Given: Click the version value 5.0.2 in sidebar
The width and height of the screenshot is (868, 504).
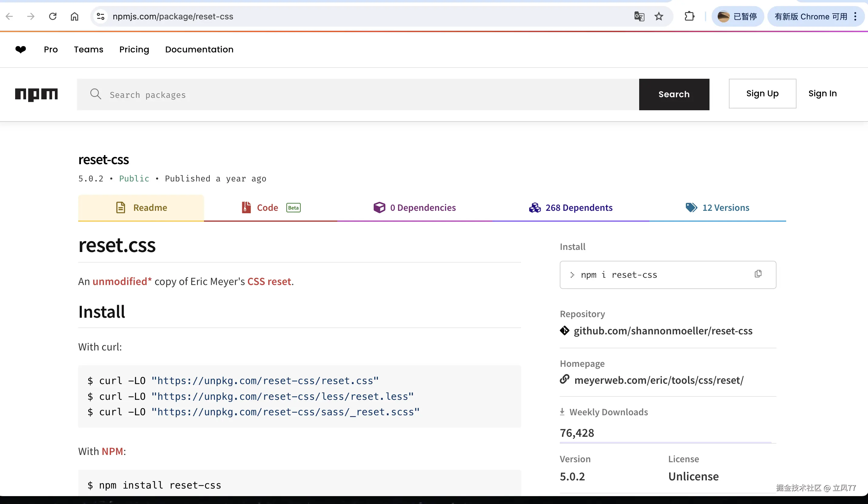Looking at the screenshot, I should point(572,476).
